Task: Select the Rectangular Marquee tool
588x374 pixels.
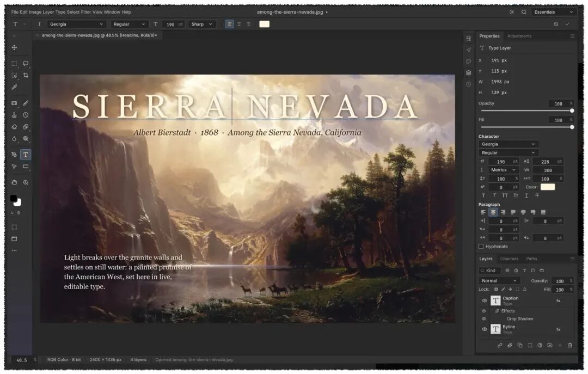Action: pos(14,63)
